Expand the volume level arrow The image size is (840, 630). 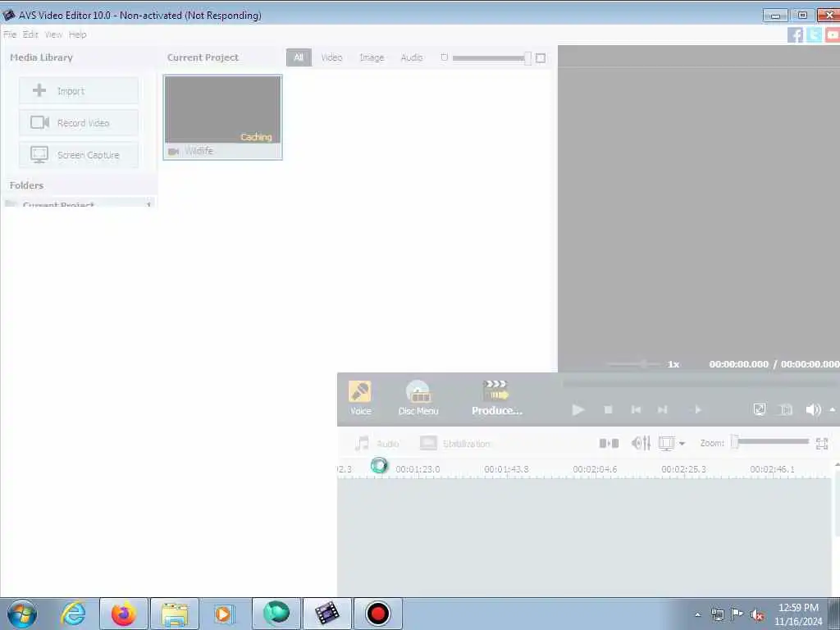[x=833, y=410]
